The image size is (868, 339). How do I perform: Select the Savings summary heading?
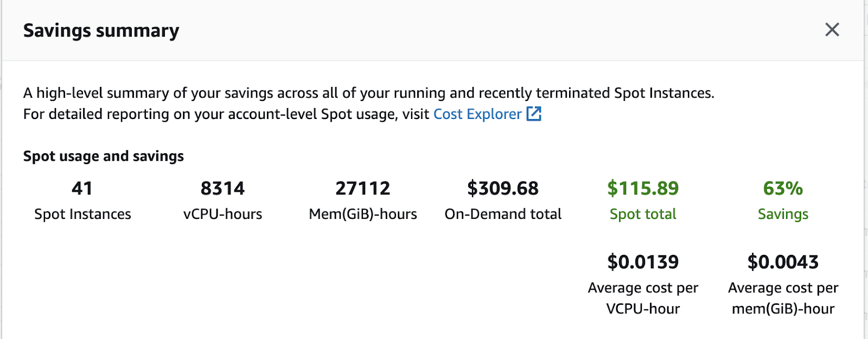101,31
